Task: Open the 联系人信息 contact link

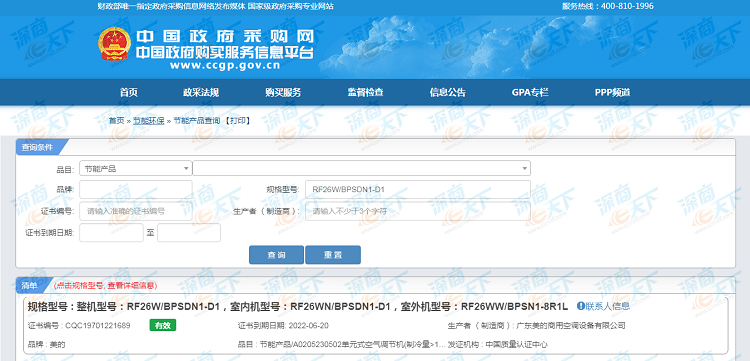Action: coord(608,306)
